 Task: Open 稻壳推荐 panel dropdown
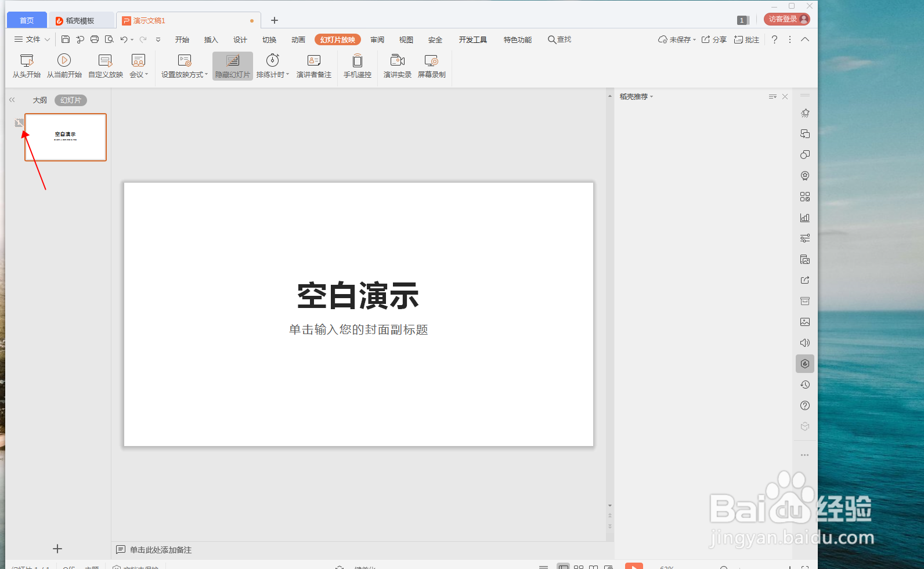point(636,96)
